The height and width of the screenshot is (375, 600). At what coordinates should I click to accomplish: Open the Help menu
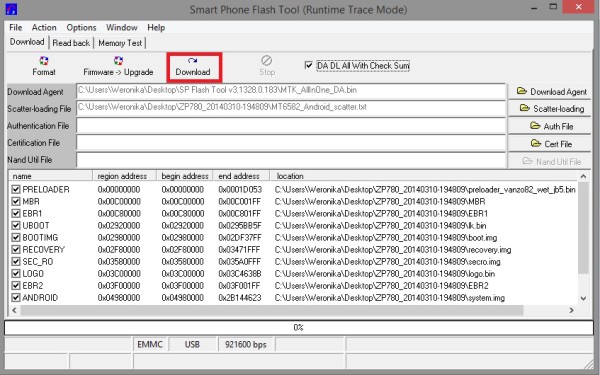tap(156, 28)
